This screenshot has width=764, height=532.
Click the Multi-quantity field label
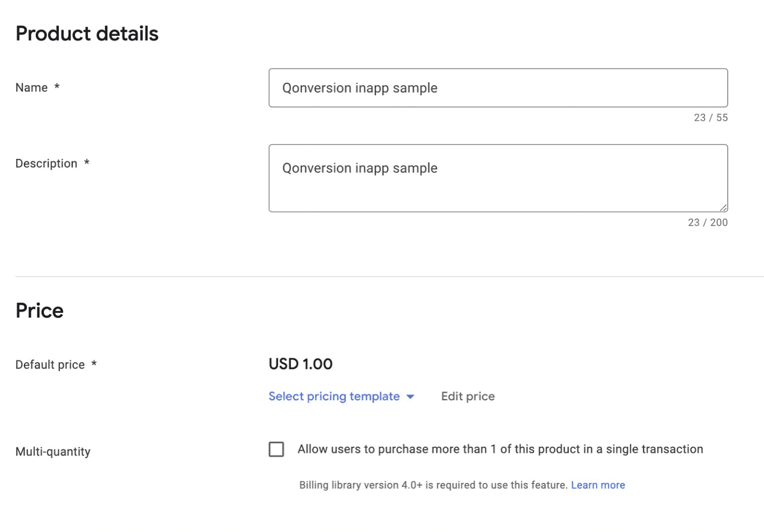[53, 451]
